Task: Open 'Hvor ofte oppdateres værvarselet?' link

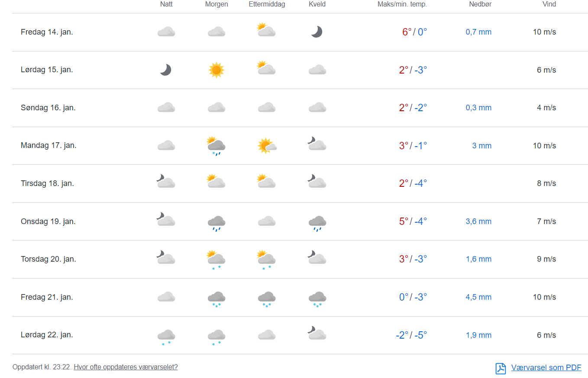Action: pos(126,367)
